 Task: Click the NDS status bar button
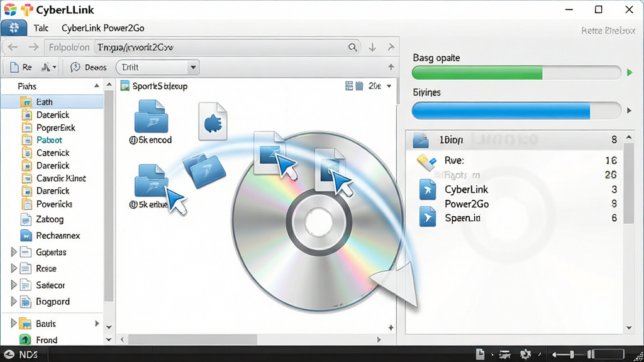[21, 354]
